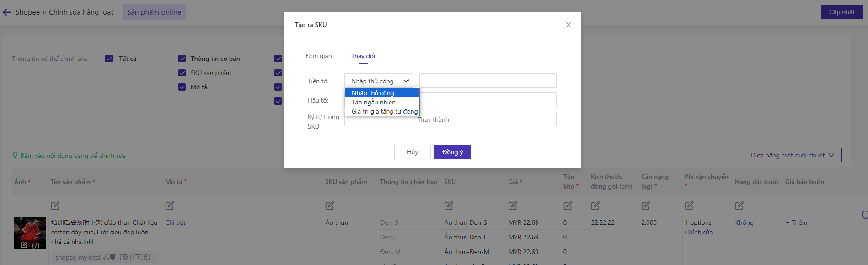Switch to the Đơn giản tab

pyautogui.click(x=319, y=56)
